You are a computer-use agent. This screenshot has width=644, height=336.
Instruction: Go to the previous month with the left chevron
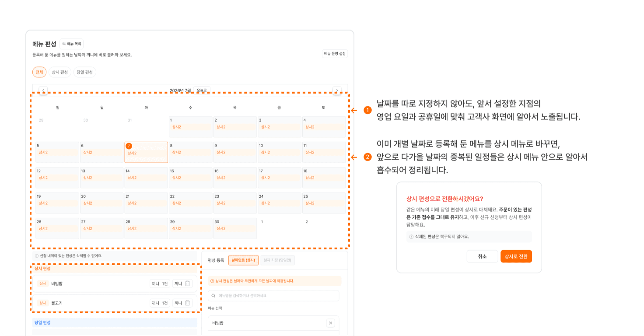[43, 91]
